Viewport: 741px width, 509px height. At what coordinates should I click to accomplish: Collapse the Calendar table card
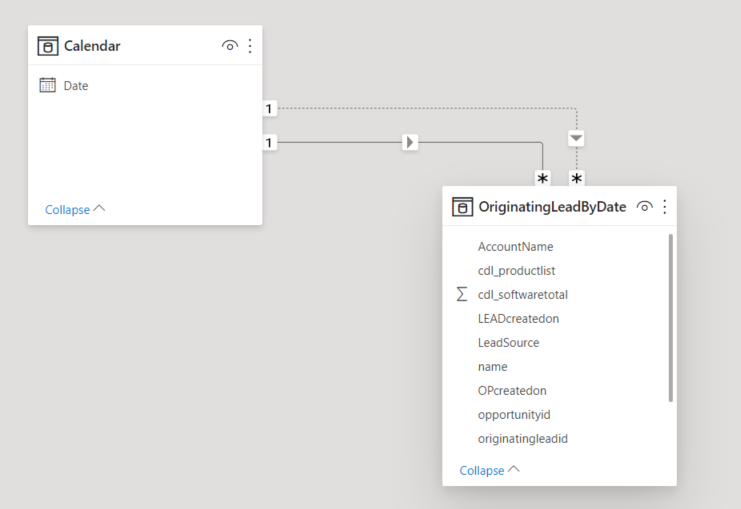coord(75,210)
